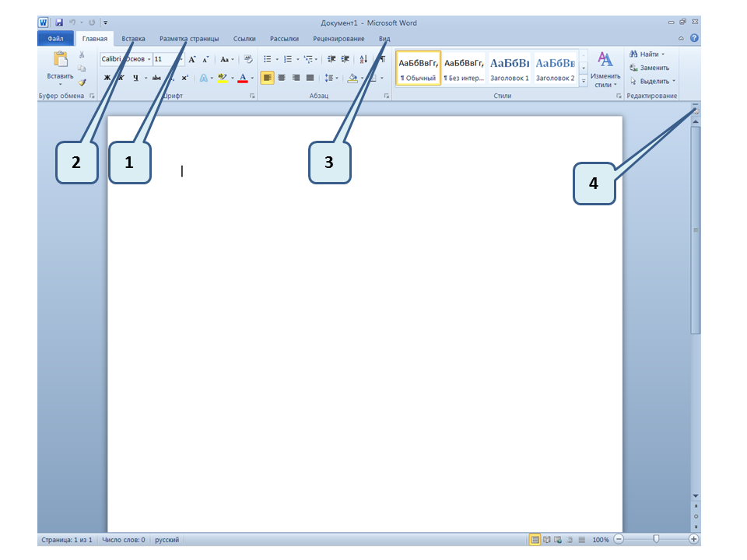Click the Format Painter brush icon
The width and height of the screenshot is (747, 560).
(x=82, y=82)
